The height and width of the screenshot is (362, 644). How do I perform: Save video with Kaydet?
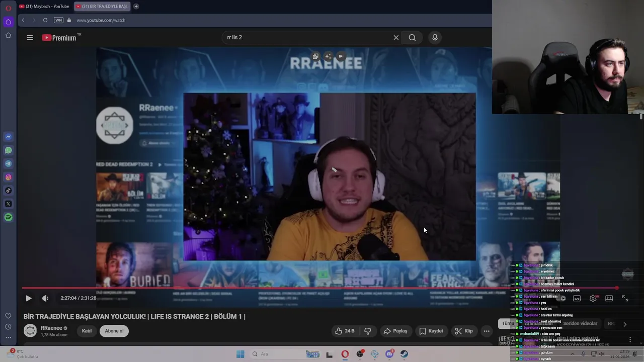tap(431, 331)
